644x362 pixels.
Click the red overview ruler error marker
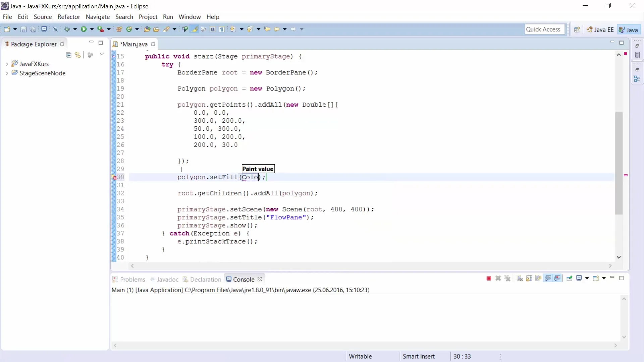[x=626, y=175]
